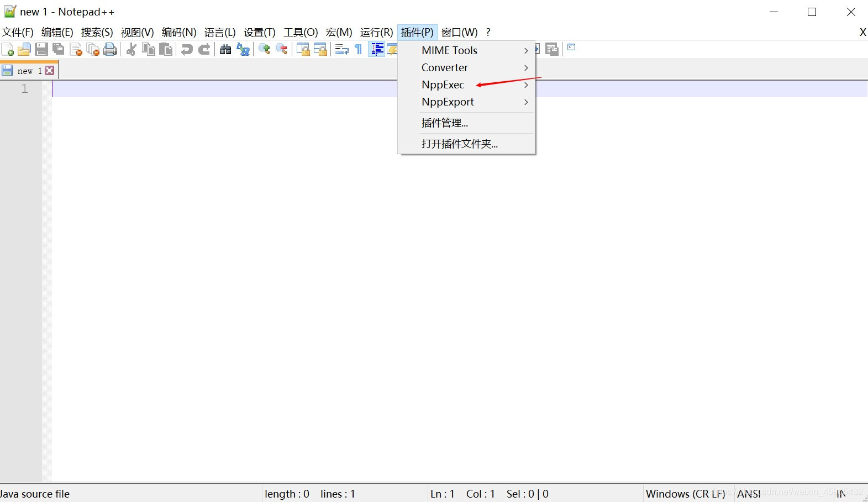Click the Close document toolbar icon
Viewport: 868px width, 502px height.
click(x=76, y=49)
